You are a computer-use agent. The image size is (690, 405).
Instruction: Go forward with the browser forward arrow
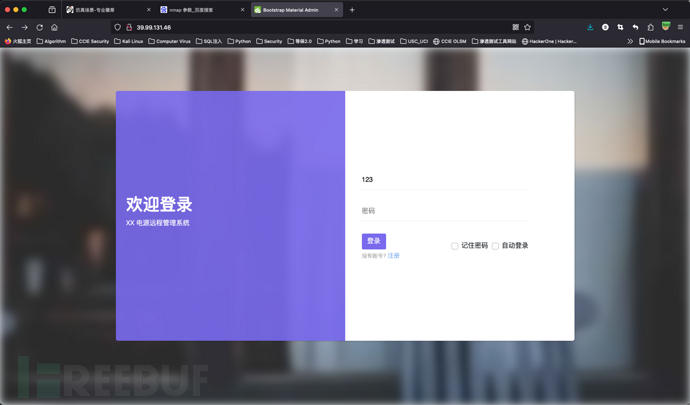[25, 27]
